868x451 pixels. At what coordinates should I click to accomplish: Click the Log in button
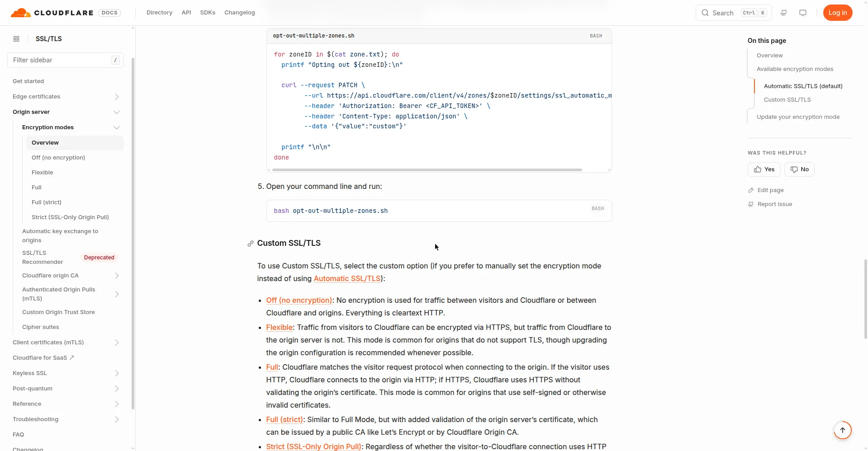click(838, 13)
